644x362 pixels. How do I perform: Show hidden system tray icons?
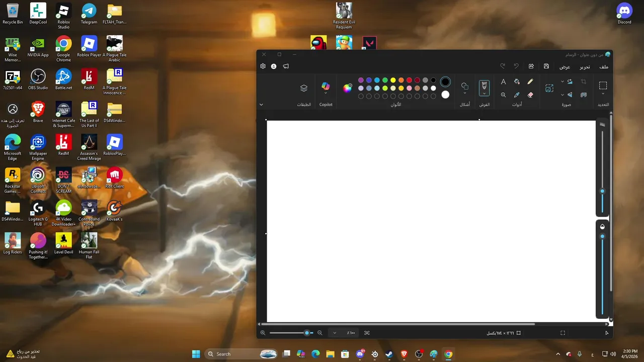click(557, 354)
